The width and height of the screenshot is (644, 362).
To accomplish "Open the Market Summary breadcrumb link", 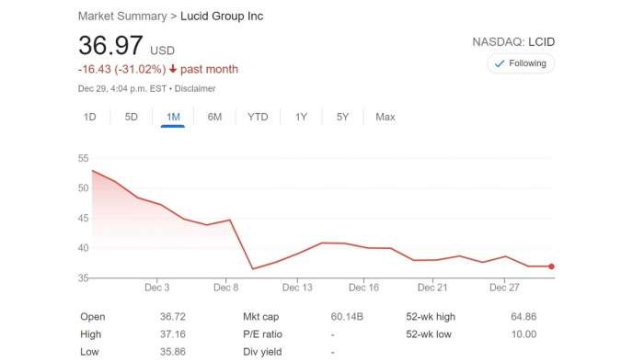I will click(122, 17).
